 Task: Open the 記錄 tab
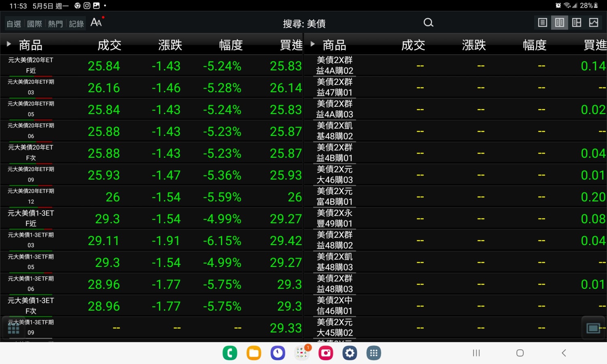76,24
